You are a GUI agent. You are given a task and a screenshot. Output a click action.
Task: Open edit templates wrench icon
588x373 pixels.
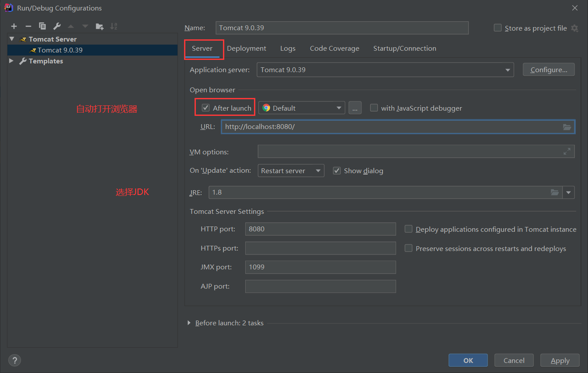click(57, 26)
